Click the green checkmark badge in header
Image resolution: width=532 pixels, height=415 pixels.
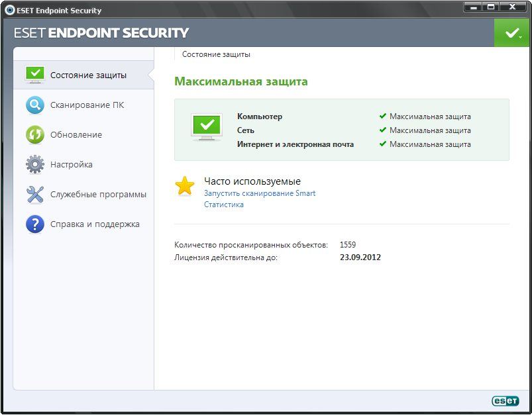click(x=512, y=33)
